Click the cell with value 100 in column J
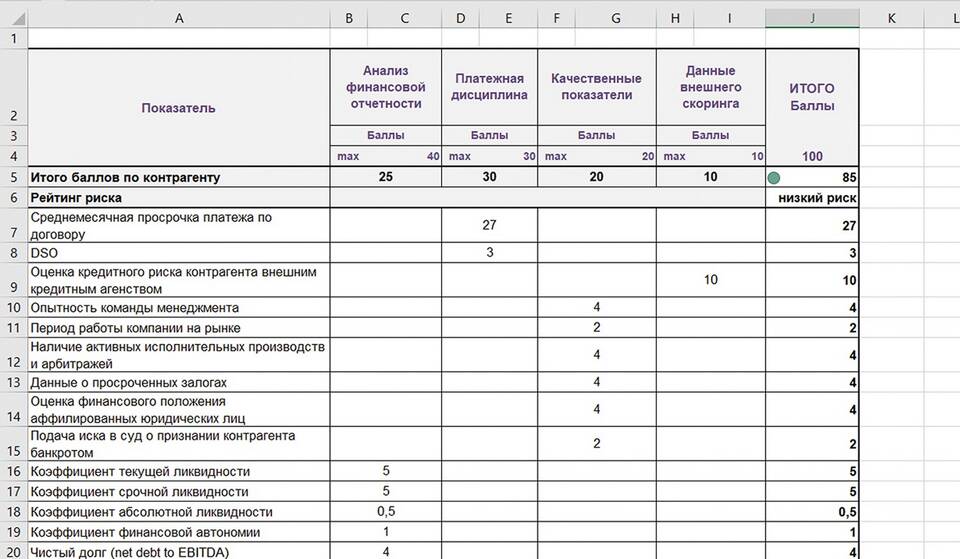This screenshot has height=559, width=960. (811, 156)
